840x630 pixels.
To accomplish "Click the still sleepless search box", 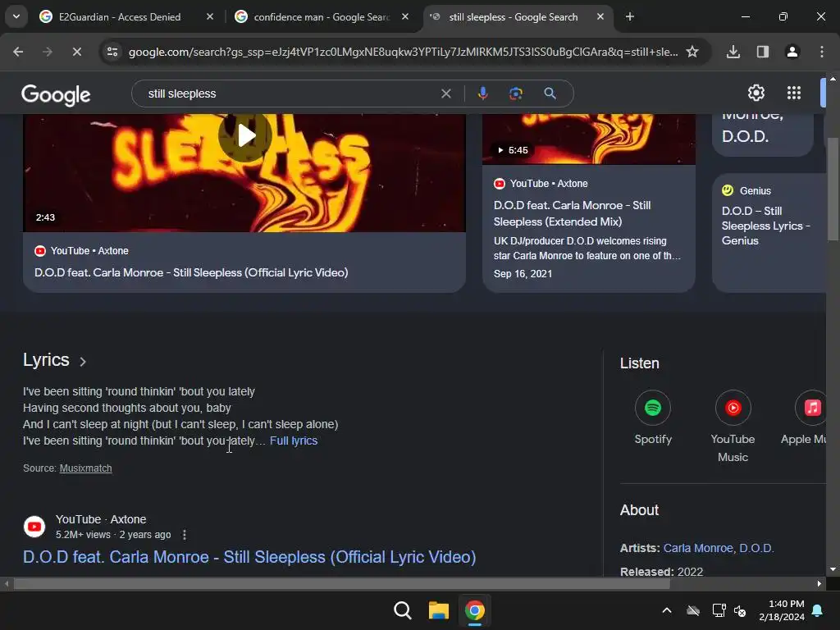I will (290, 94).
